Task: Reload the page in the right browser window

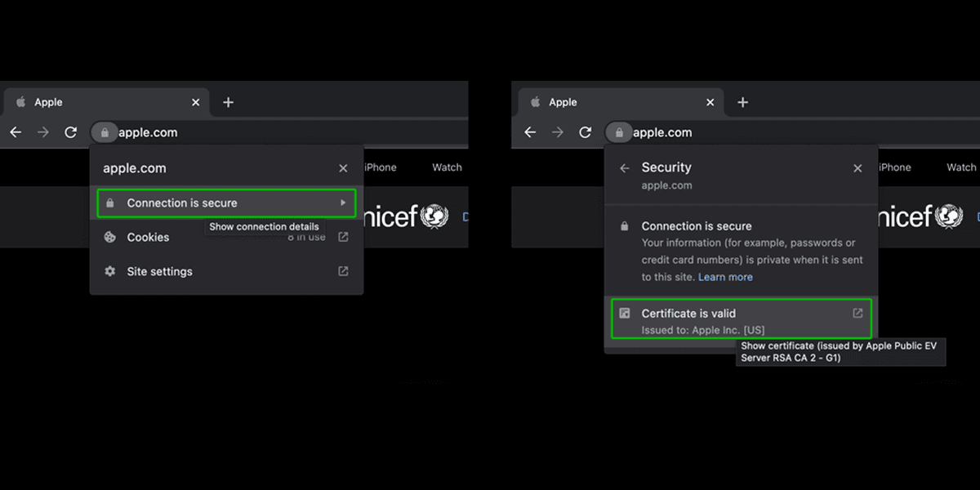Action: pyautogui.click(x=586, y=132)
